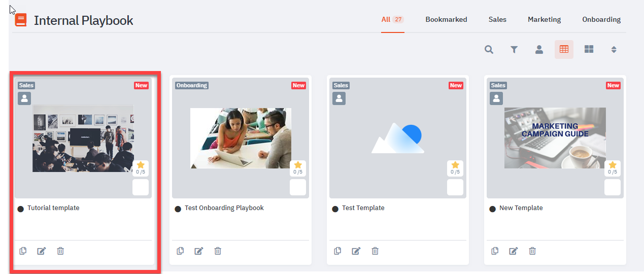Edit the Test Onboarding Playbook card

point(199,251)
